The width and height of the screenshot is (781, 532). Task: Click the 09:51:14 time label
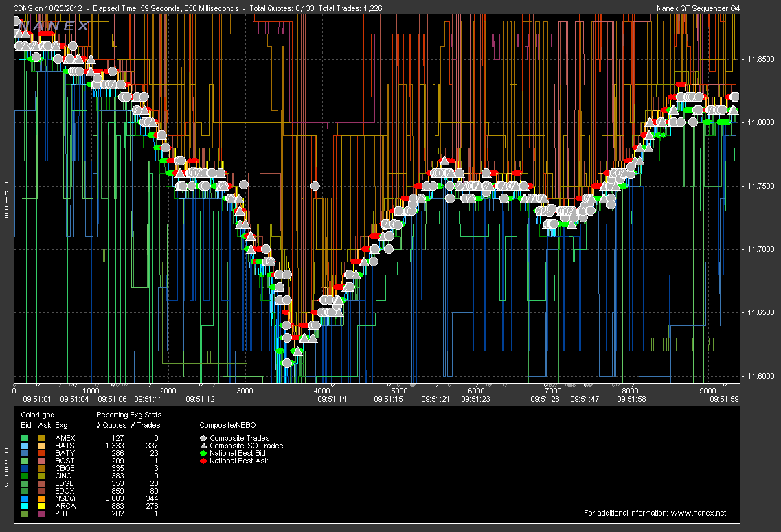point(332,399)
